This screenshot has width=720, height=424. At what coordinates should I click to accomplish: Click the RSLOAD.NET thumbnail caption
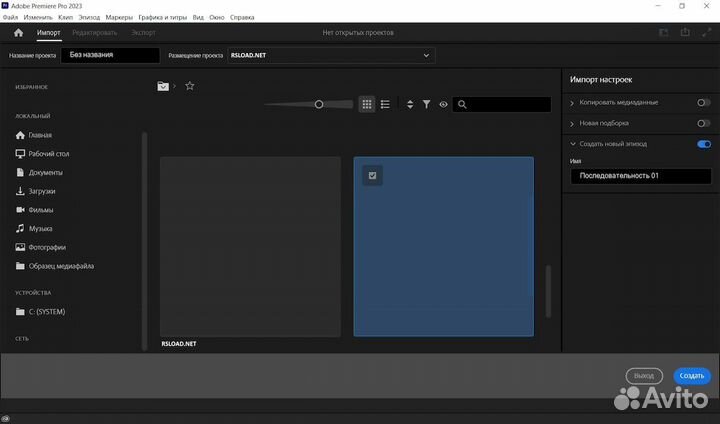coord(179,344)
